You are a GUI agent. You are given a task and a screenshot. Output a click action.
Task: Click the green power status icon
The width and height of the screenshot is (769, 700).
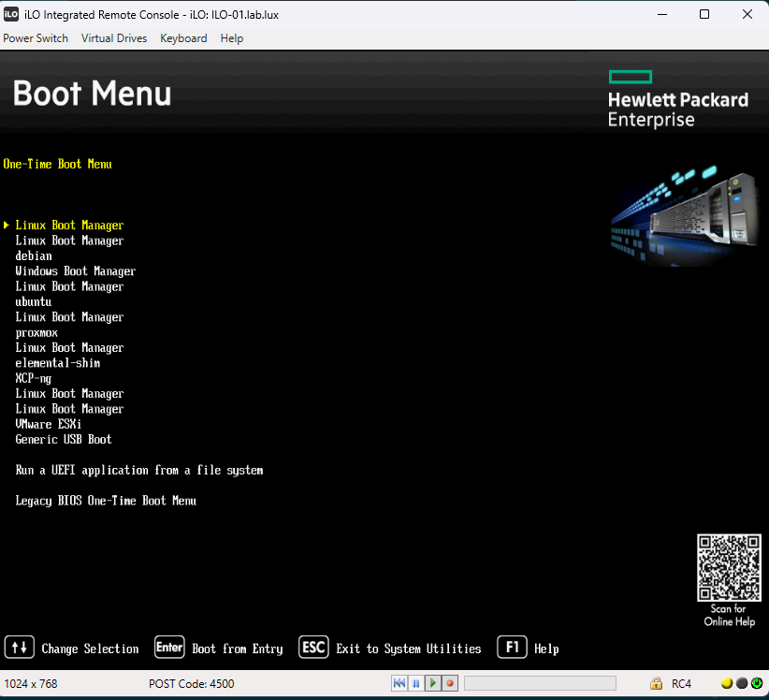757,684
